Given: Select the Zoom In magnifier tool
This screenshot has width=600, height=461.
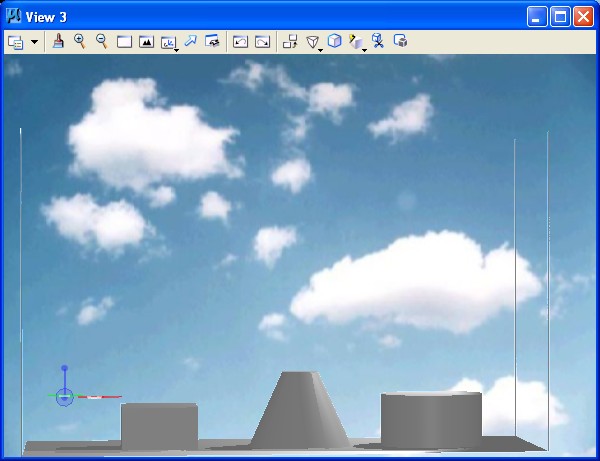Looking at the screenshot, I should pyautogui.click(x=80, y=41).
